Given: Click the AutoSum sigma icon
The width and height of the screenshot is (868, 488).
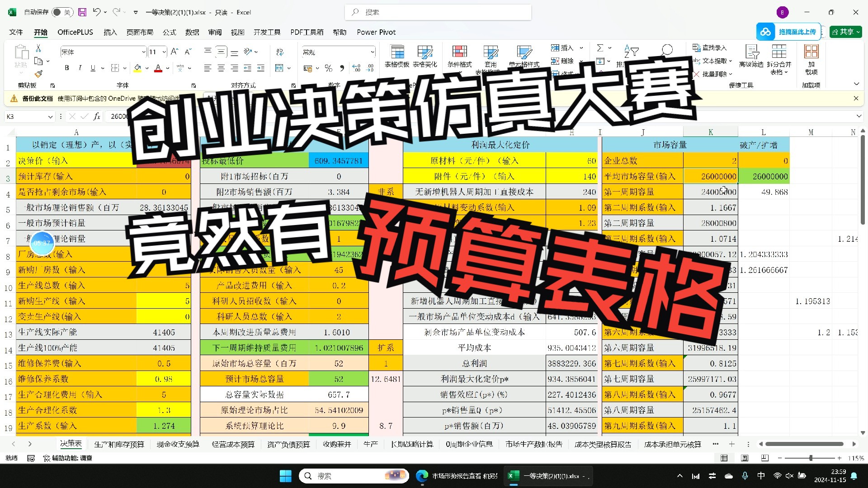Looking at the screenshot, I should 600,48.
